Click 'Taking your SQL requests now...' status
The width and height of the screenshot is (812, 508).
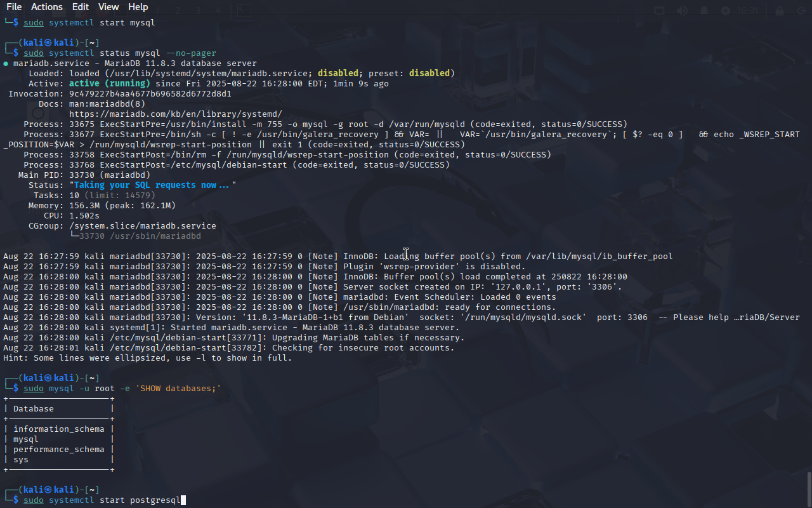(153, 185)
